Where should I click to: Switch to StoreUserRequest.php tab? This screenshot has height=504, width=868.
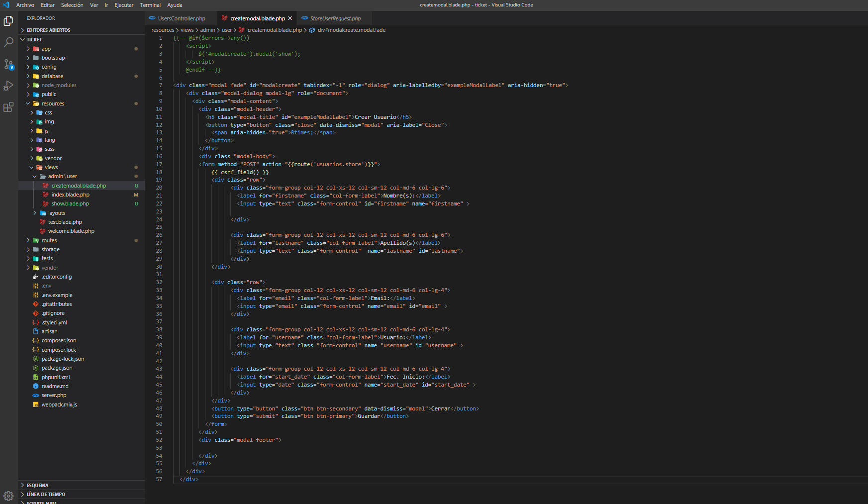(335, 18)
